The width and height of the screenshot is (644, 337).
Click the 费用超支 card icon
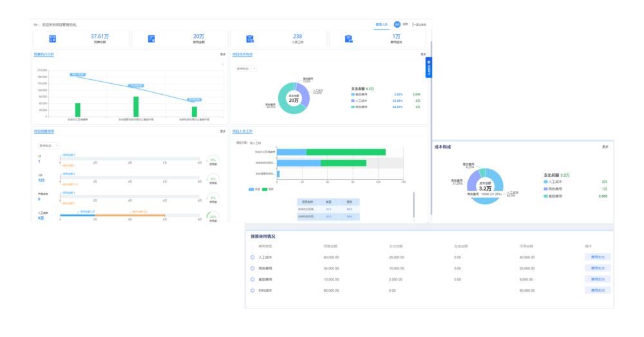(348, 39)
